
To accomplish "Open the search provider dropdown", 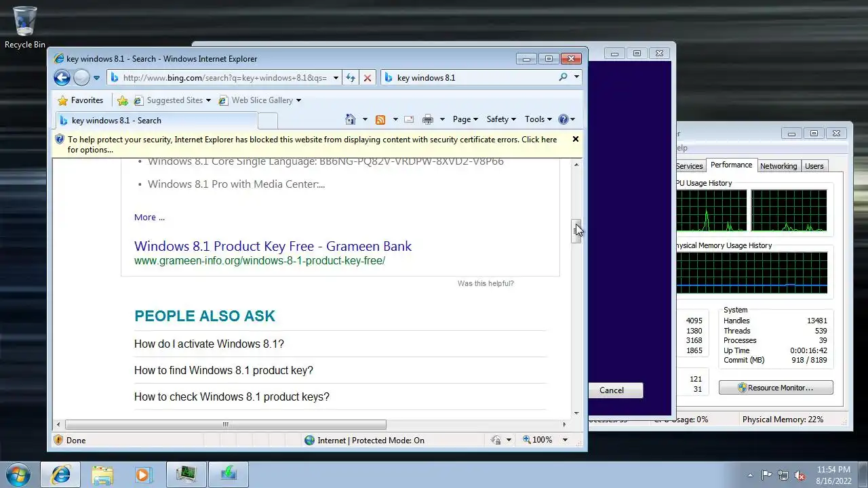I will tap(577, 77).
